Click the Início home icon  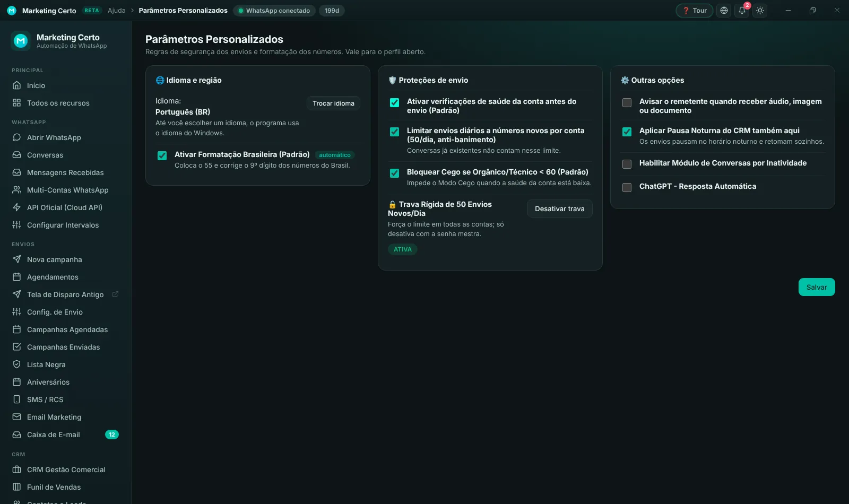coord(16,85)
